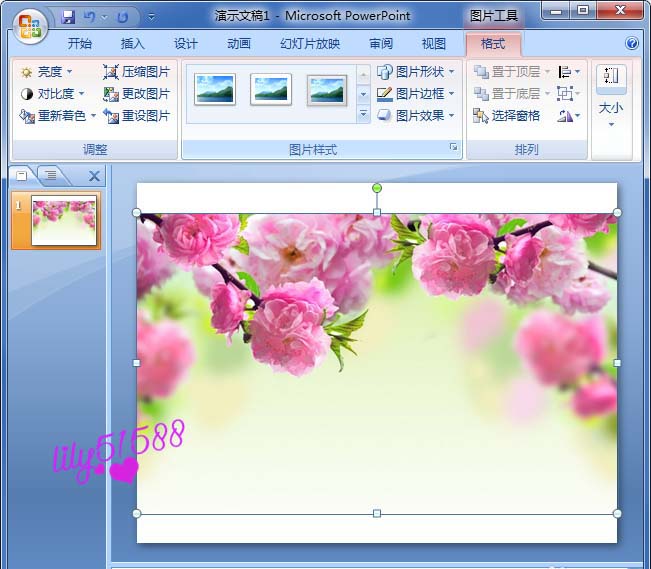Image resolution: width=651 pixels, height=569 pixels.
Task: Open the Office button menu
Action: [x=29, y=27]
